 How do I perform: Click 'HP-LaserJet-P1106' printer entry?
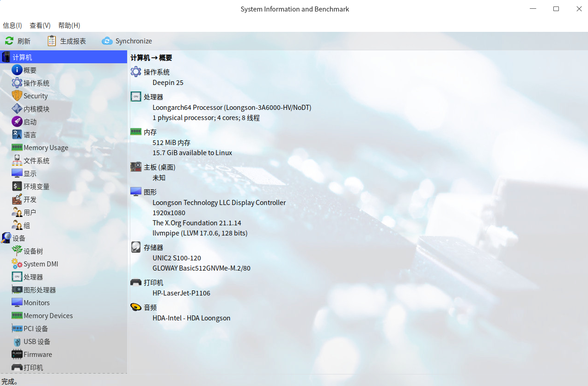point(181,293)
